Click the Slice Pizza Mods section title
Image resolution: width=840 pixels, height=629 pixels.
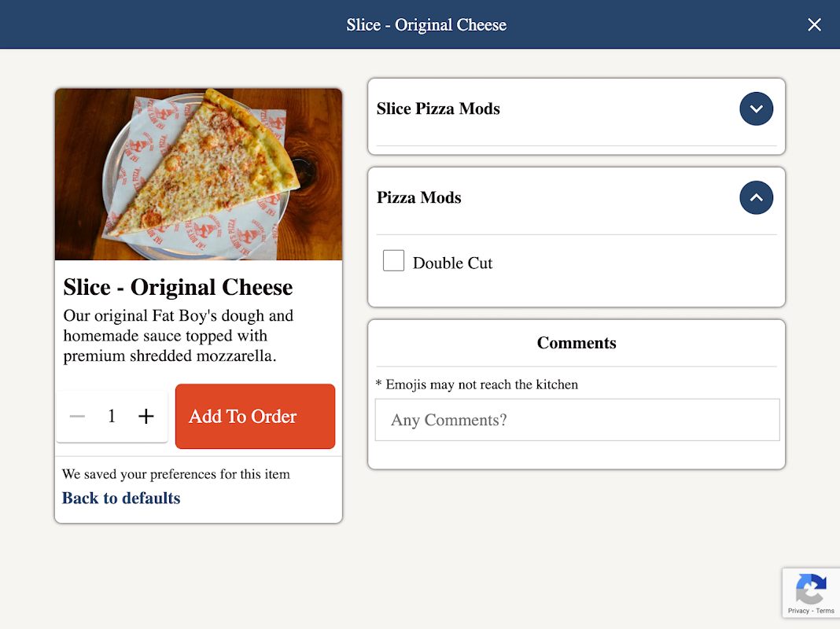[x=438, y=109]
